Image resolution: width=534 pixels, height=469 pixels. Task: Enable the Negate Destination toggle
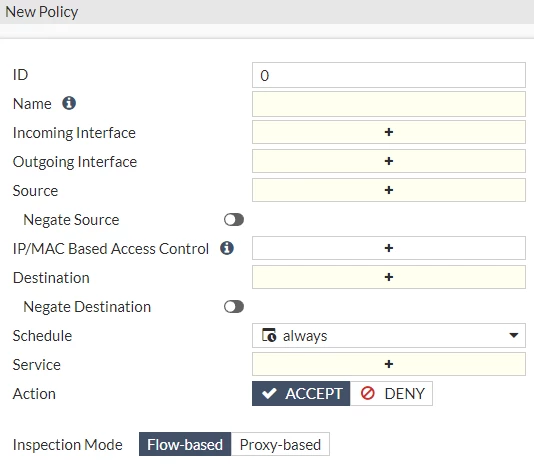pos(234,307)
